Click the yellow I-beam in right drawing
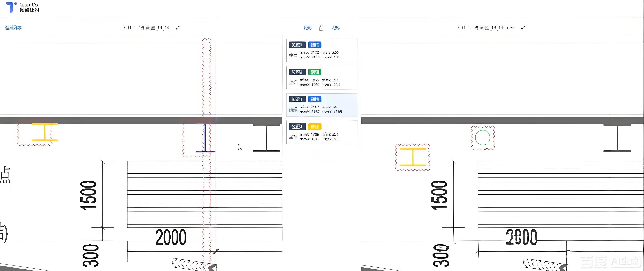This screenshot has height=271, width=644. coord(413,157)
